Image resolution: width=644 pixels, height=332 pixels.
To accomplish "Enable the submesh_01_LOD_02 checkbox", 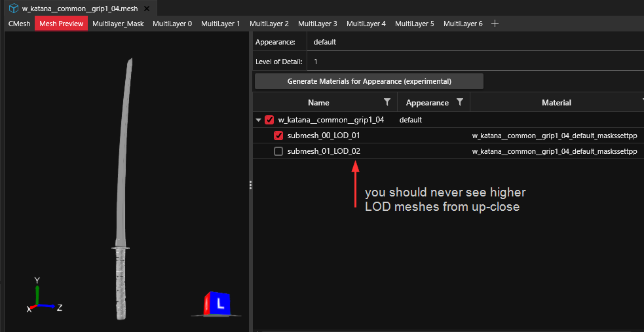I will (278, 151).
